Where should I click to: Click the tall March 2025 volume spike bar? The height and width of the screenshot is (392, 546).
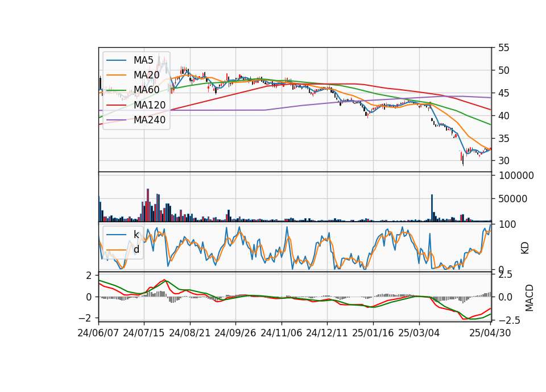[x=432, y=208]
